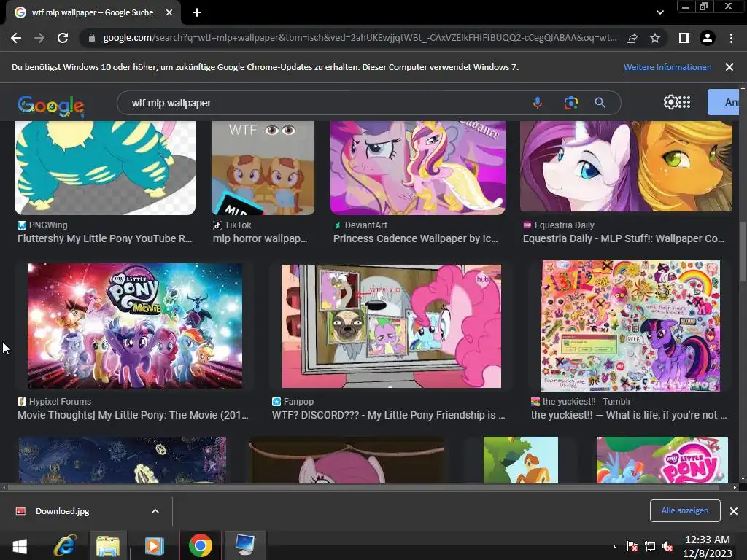Click the WTF? DISCORD??? title link
This screenshot has width=747, height=560.
[x=388, y=415]
